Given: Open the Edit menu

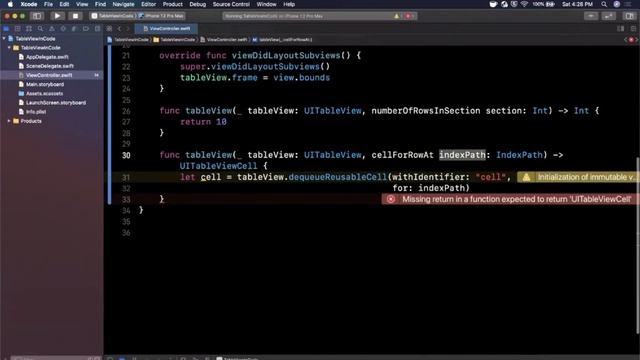Looking at the screenshot, I should click(x=64, y=4).
